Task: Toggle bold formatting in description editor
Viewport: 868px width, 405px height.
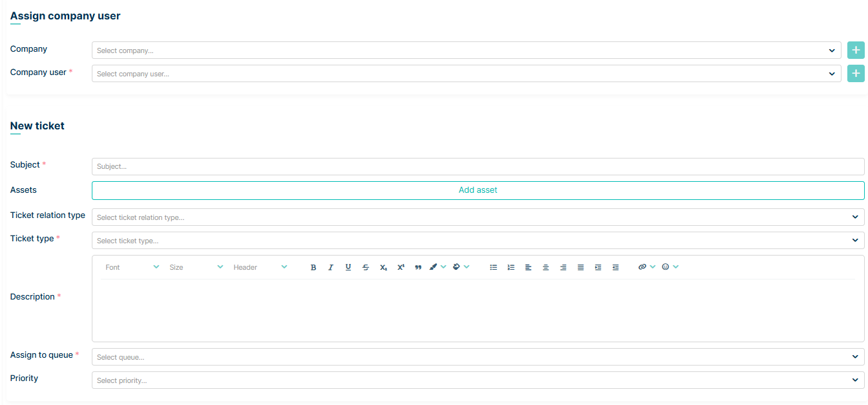Action: [313, 267]
